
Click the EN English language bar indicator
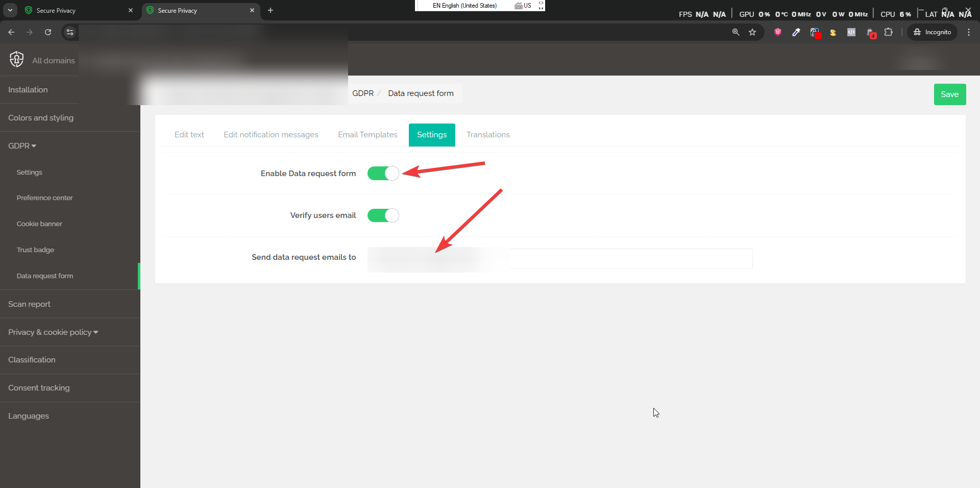click(464, 6)
